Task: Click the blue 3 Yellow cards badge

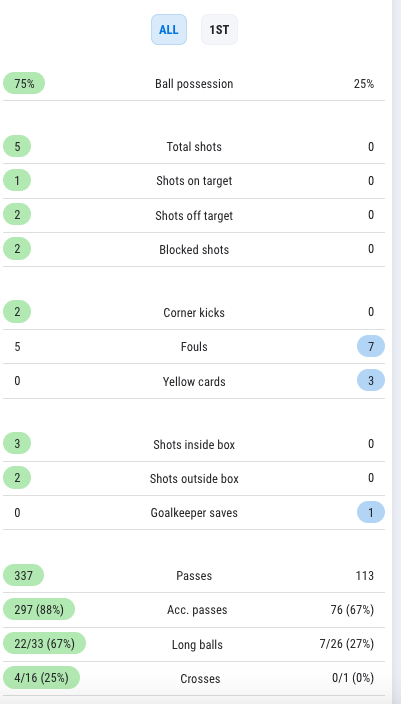Action: click(371, 380)
